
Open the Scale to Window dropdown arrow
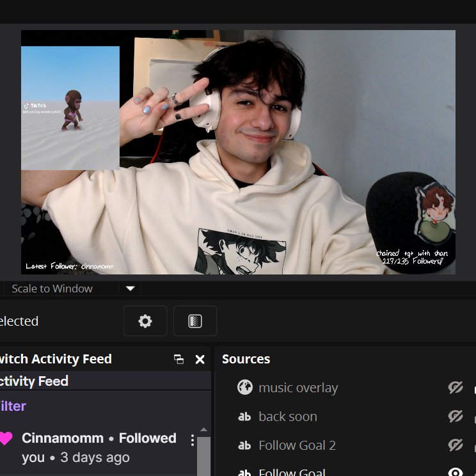click(131, 289)
